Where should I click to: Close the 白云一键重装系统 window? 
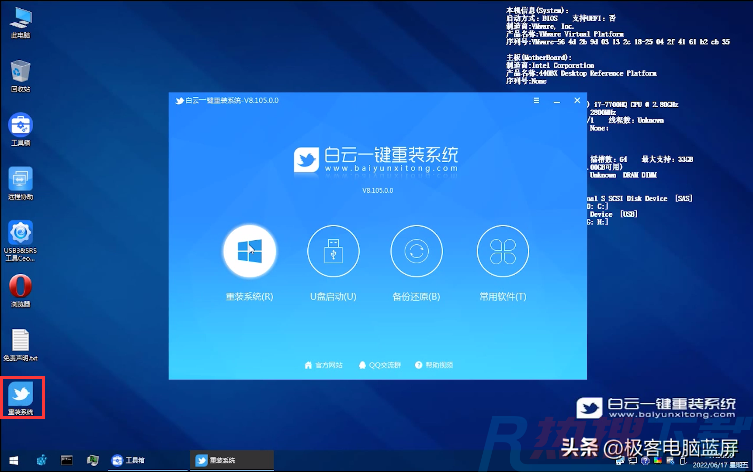coord(577,100)
